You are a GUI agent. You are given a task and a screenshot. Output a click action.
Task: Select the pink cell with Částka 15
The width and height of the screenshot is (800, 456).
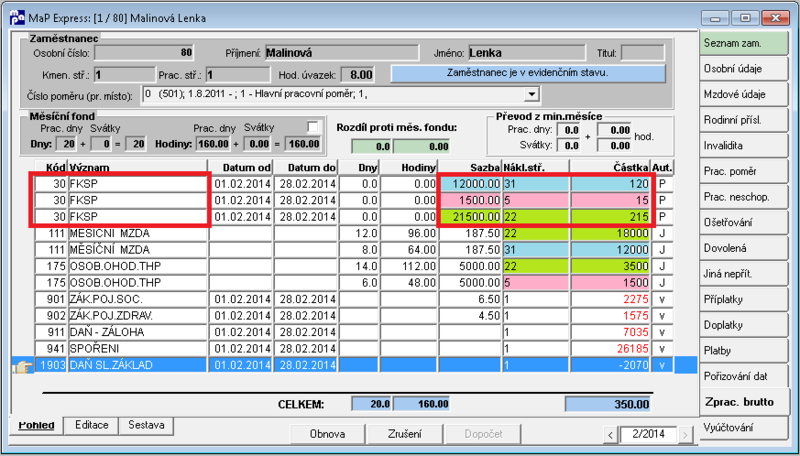(610, 200)
